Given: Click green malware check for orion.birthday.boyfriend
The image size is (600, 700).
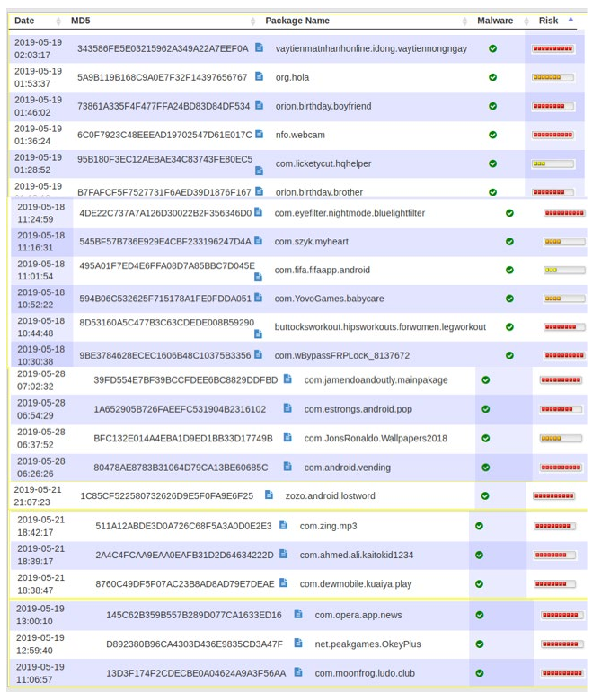Looking at the screenshot, I should pos(493,106).
